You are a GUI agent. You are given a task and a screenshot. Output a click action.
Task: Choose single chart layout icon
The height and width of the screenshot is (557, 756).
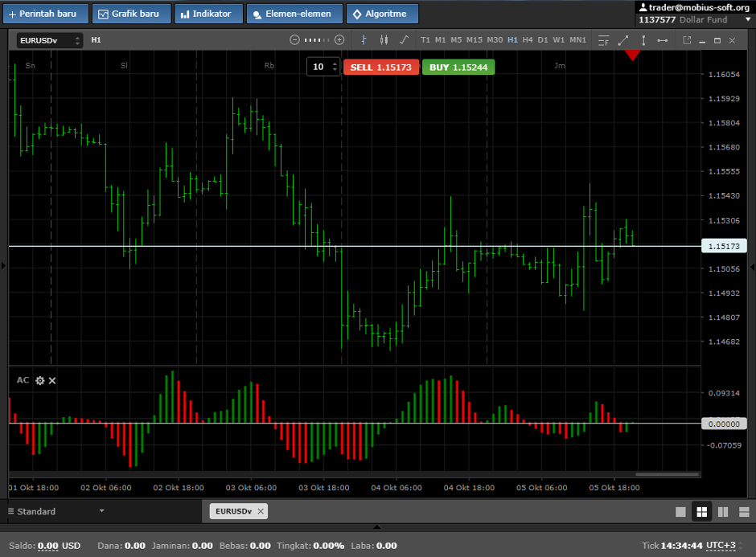[680, 512]
